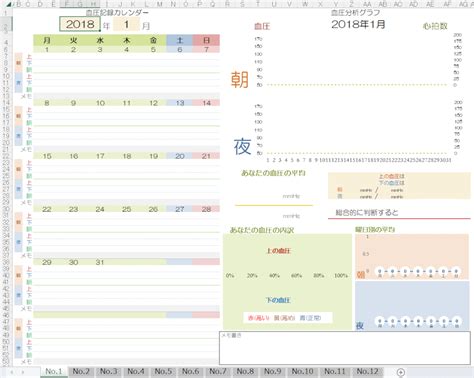Select calendar date cell 27

180,209
